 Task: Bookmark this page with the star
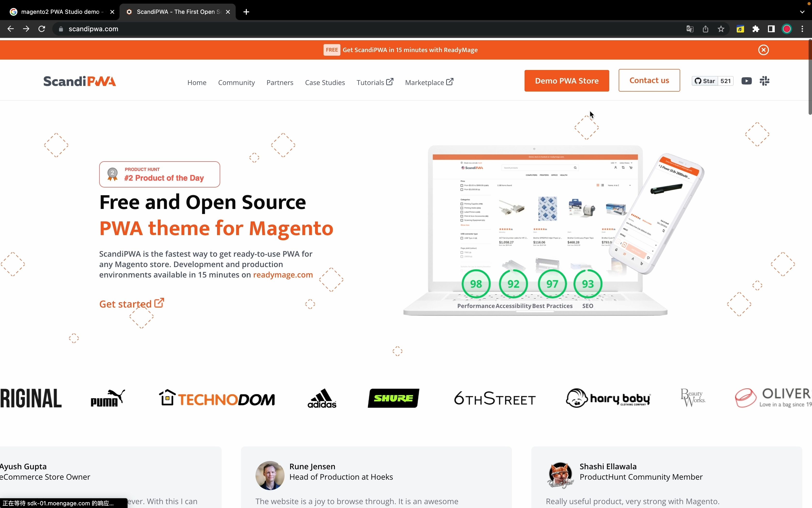pyautogui.click(x=721, y=29)
